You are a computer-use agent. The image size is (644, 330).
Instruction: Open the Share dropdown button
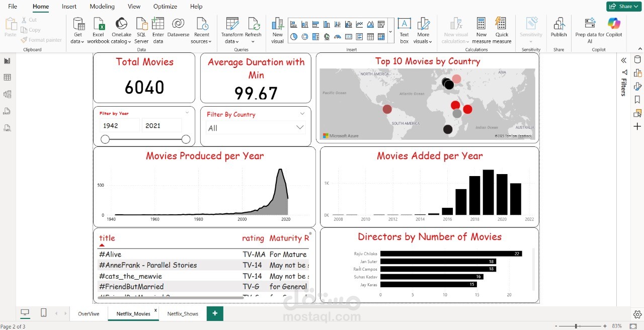click(x=624, y=7)
